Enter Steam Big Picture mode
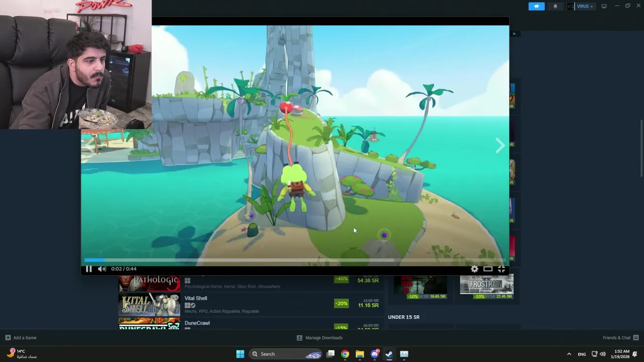 pyautogui.click(x=604, y=6)
